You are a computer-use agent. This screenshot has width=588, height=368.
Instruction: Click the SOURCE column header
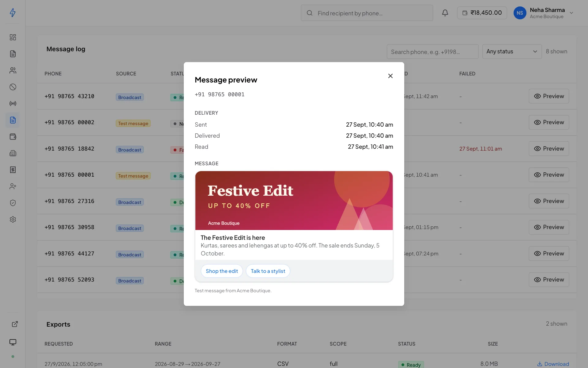126,74
